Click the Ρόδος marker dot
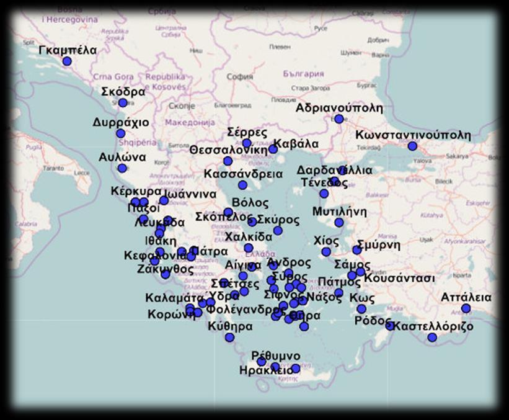Screen dimensions: 509x420 [390, 326]
